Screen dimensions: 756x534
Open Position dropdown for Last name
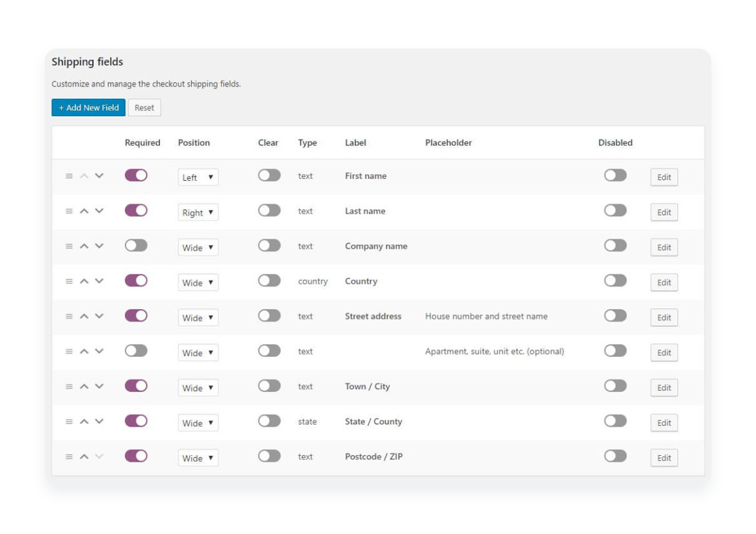click(198, 212)
